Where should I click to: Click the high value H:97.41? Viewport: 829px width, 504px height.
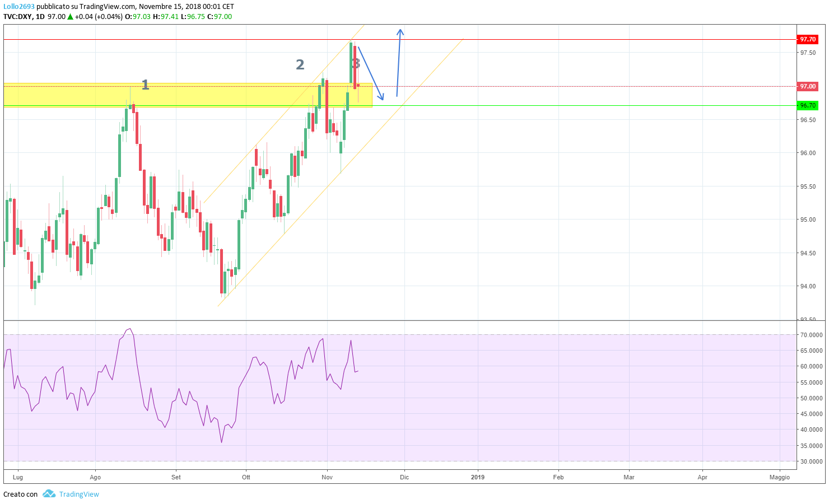click(166, 17)
